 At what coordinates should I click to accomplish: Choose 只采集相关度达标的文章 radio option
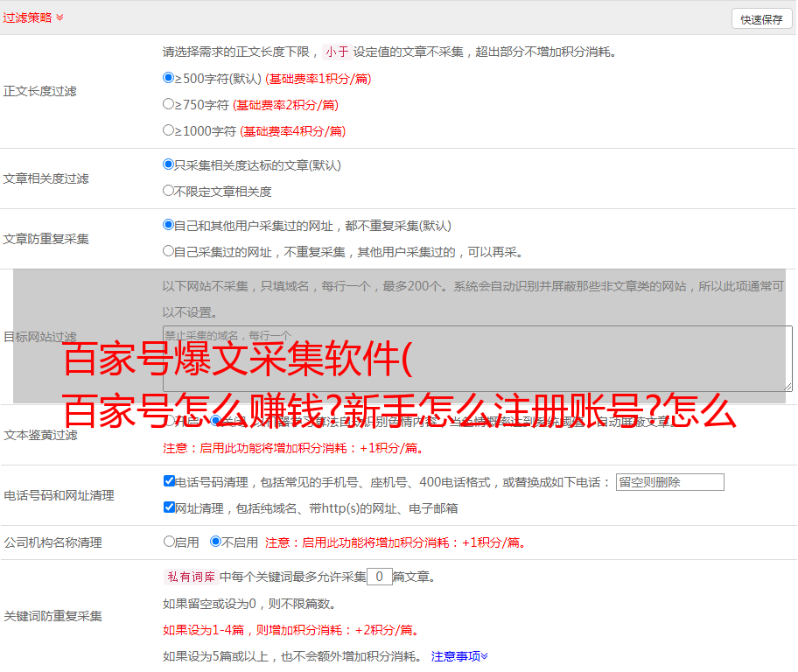(169, 164)
